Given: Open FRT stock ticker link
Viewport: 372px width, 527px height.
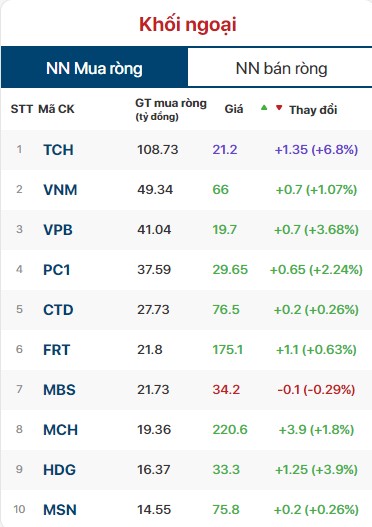Looking at the screenshot, I should pyautogui.click(x=57, y=350).
